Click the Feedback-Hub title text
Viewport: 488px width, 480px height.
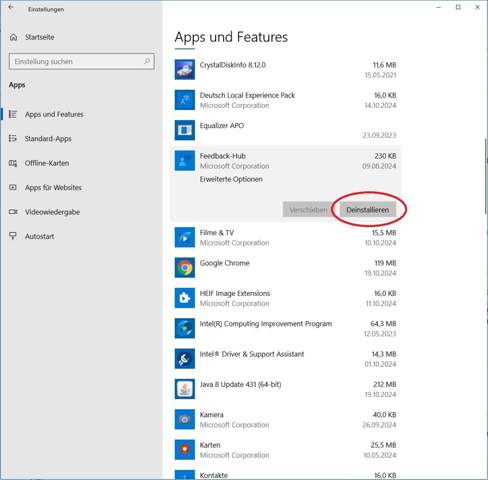coord(223,156)
